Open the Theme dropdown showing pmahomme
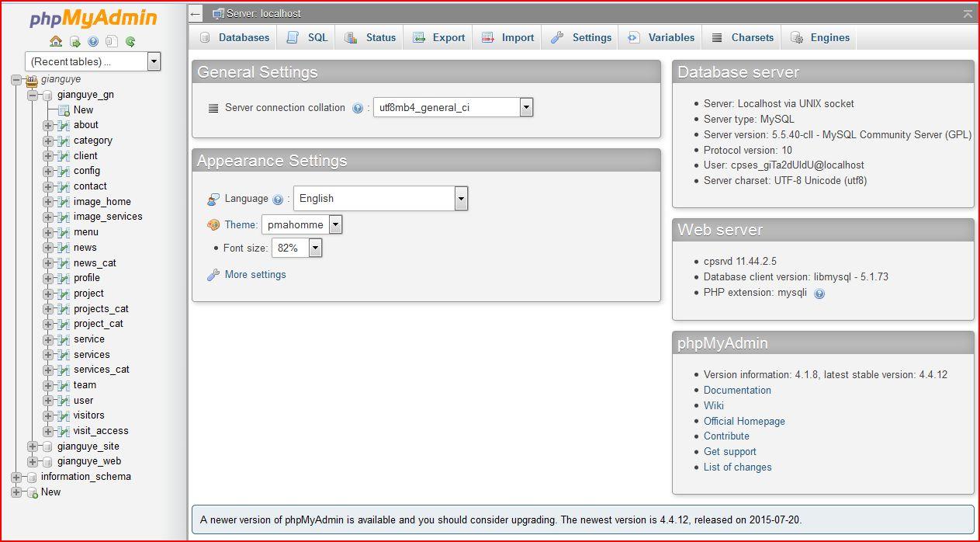The width and height of the screenshot is (980, 542). click(x=302, y=225)
